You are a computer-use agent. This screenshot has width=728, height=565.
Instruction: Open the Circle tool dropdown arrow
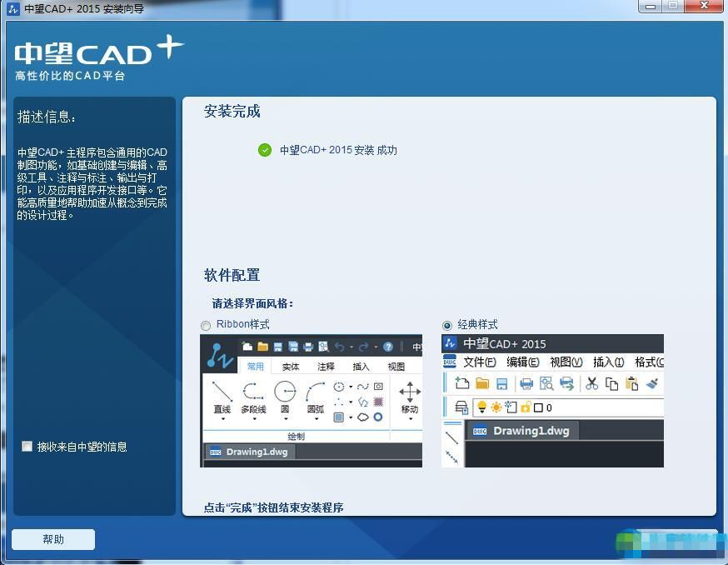point(287,418)
